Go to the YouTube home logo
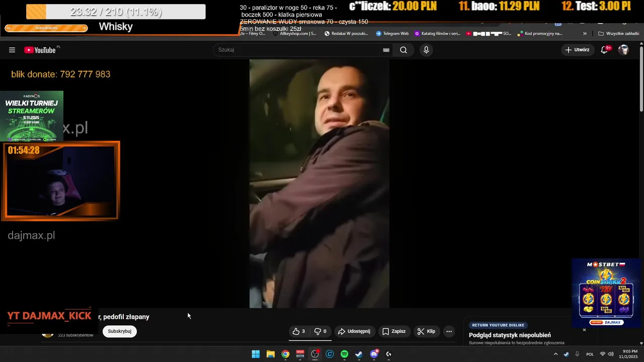 point(40,50)
